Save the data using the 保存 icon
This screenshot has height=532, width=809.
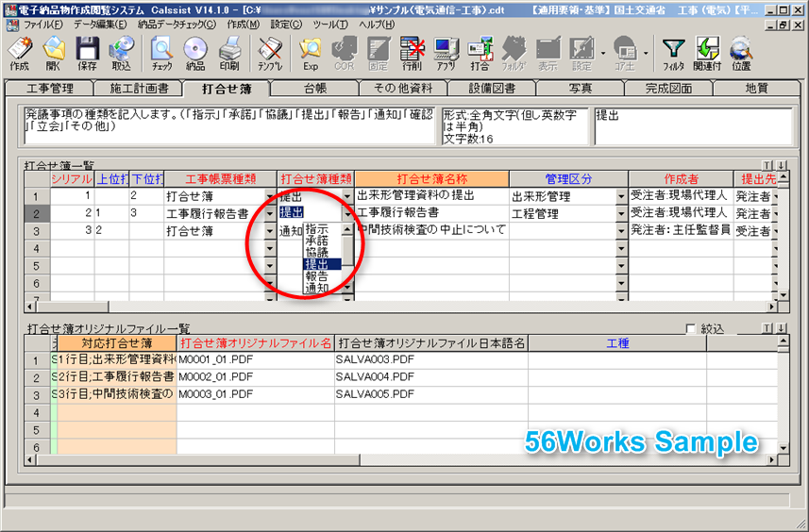click(88, 54)
